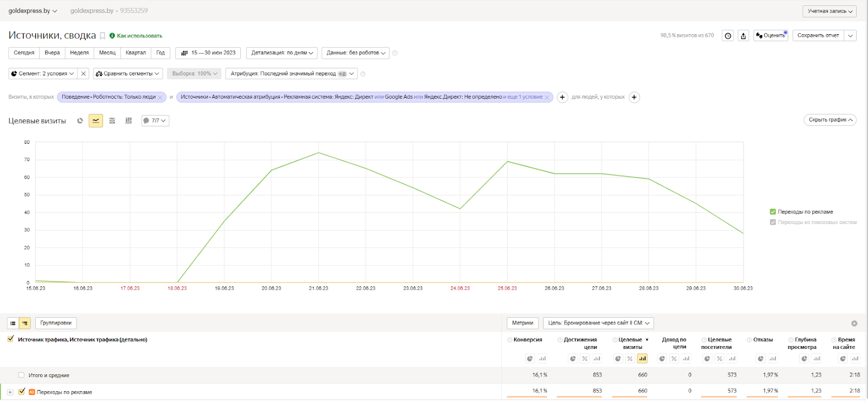Open table settings gear icon
This screenshot has width=868, height=402.
pos(854,323)
